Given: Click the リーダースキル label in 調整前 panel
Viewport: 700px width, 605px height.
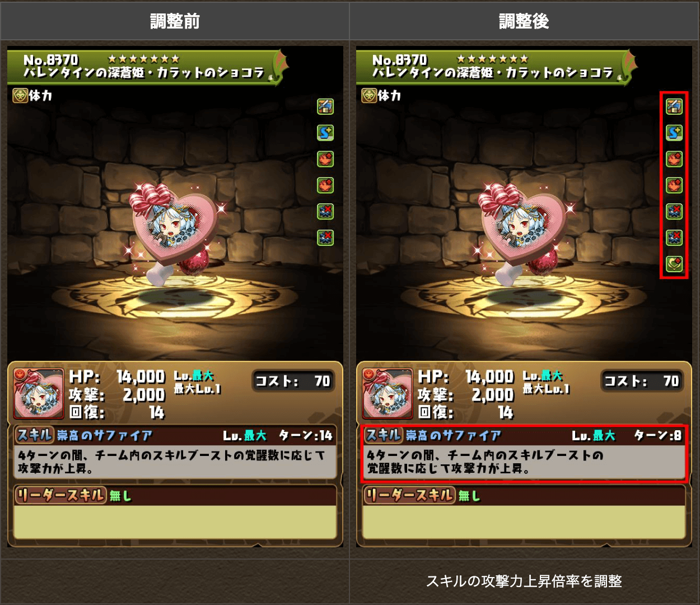Looking at the screenshot, I should point(60,495).
